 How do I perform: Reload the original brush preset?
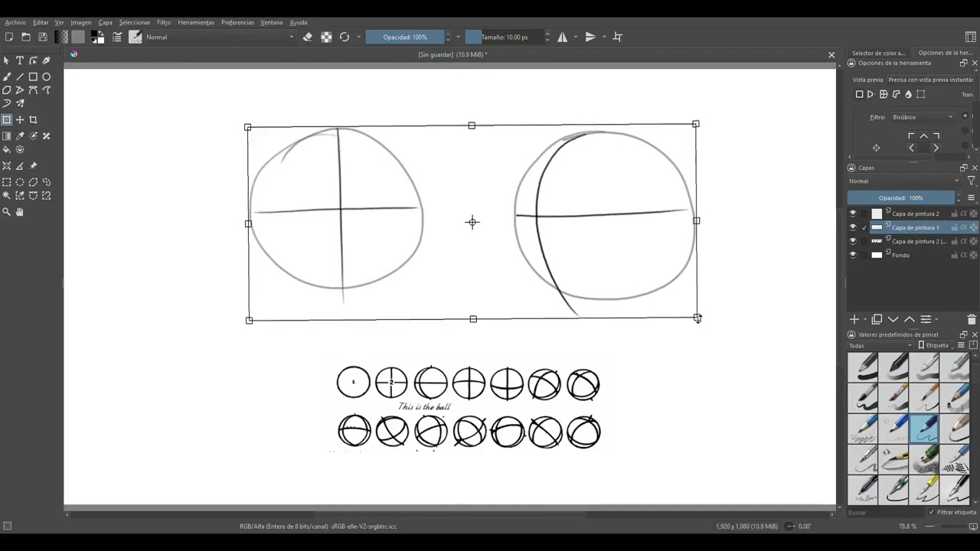tap(345, 37)
